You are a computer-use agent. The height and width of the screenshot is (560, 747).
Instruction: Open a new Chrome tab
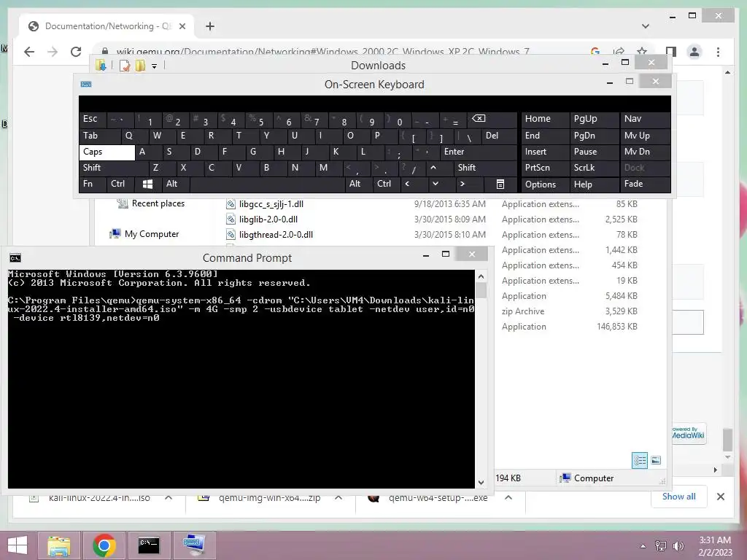pos(210,26)
